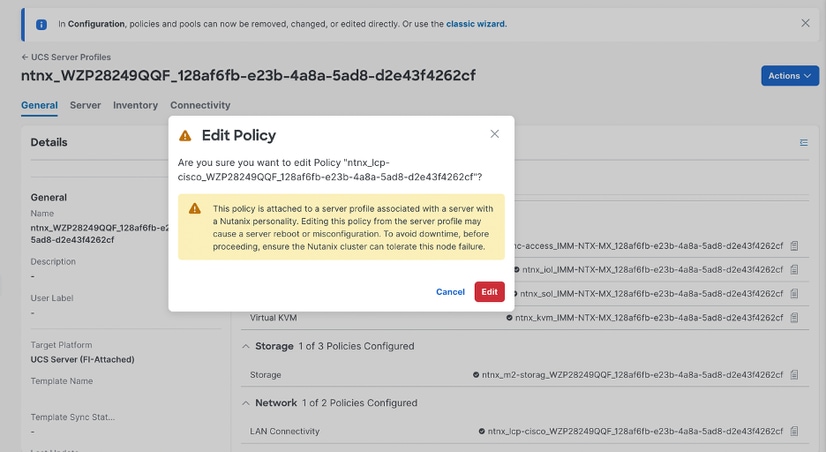Click ntnx_iol_IMM-NTX-MX policy name
Viewport: 826px width, 452px height.
[x=653, y=270]
